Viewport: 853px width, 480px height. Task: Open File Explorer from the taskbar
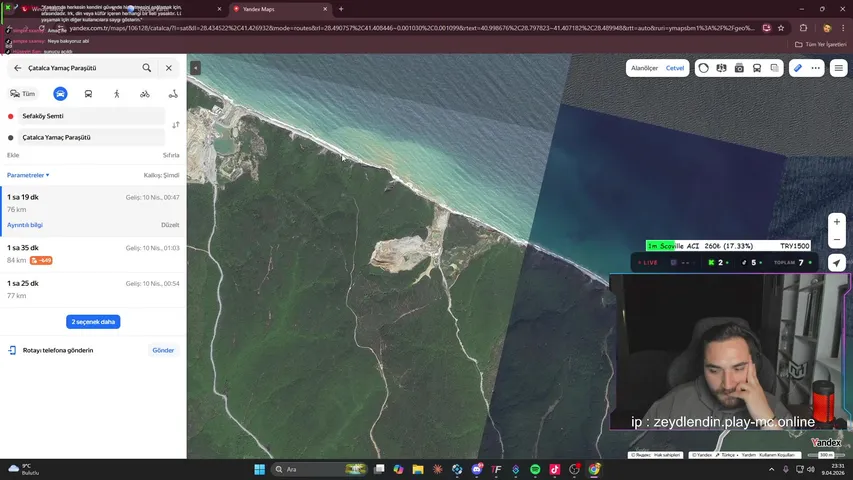(x=418, y=469)
